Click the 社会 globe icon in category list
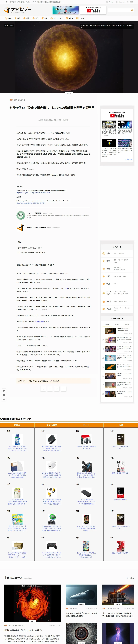138x644 pixels. [x=104, y=269]
